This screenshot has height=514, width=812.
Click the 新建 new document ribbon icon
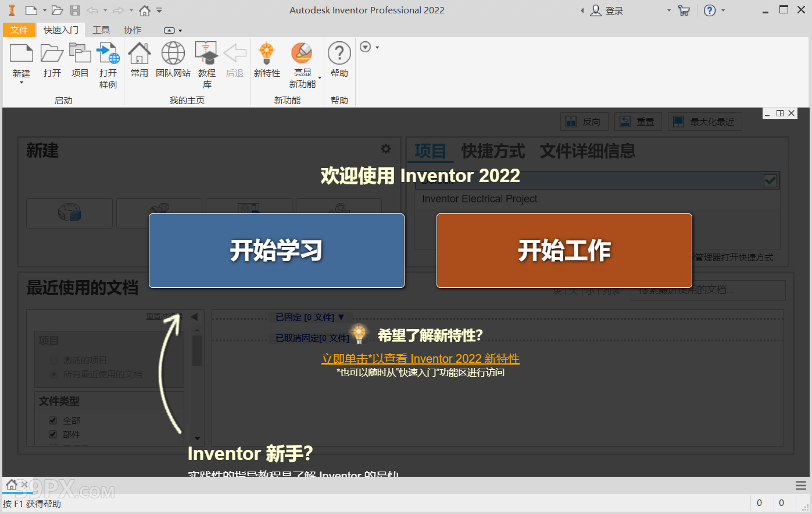(x=22, y=53)
